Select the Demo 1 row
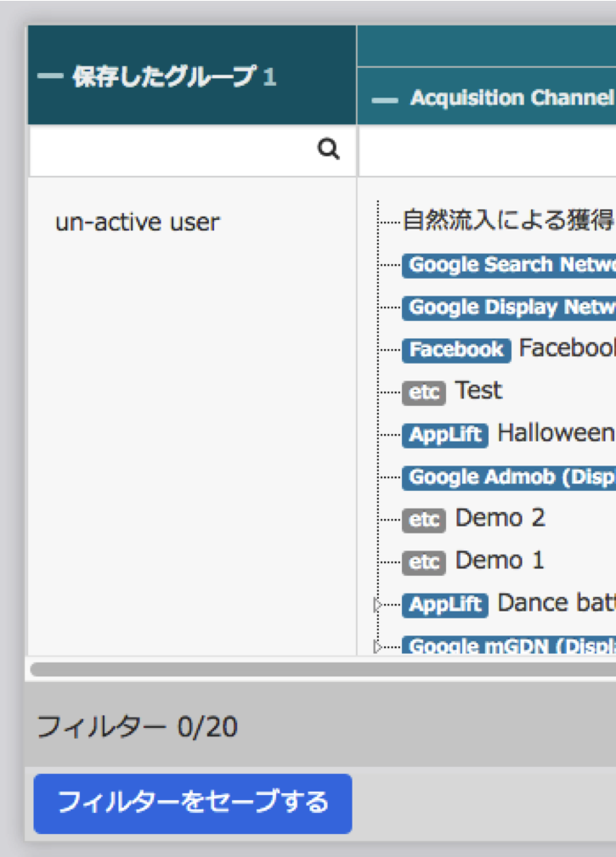 [500, 561]
